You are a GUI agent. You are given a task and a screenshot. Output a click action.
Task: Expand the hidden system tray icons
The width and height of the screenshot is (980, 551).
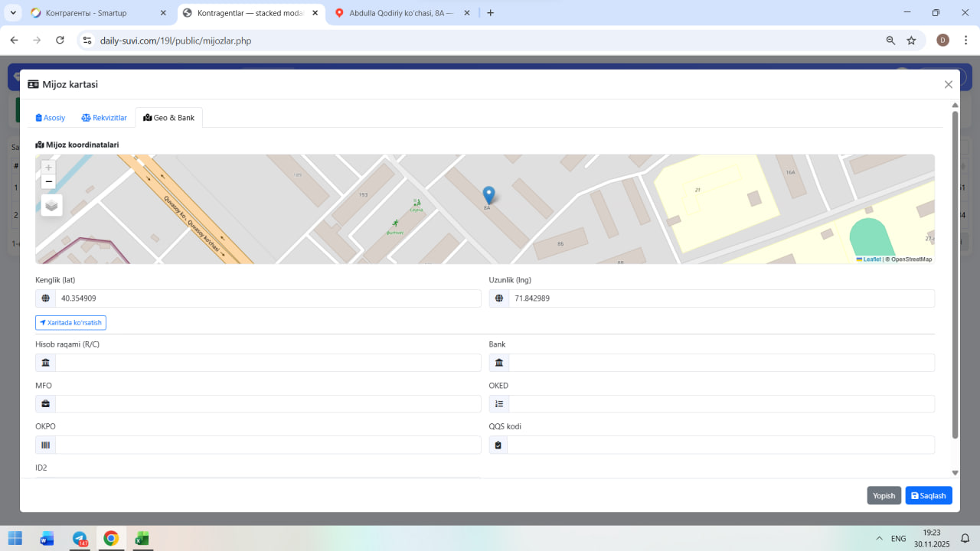click(x=879, y=539)
